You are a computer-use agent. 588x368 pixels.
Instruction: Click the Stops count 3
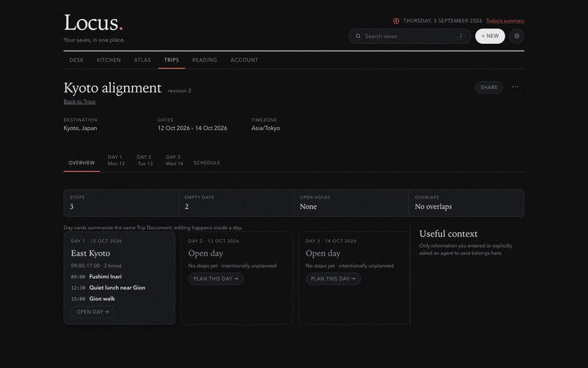[x=71, y=207]
